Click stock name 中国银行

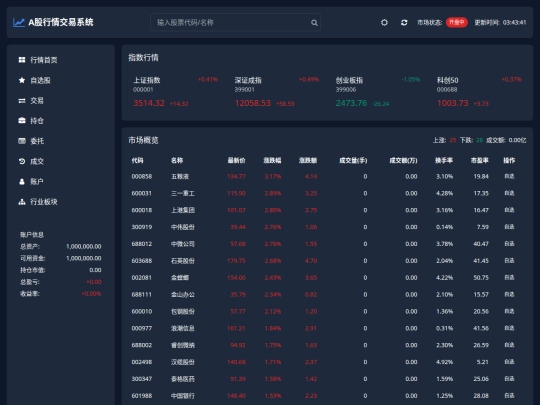[x=183, y=396]
